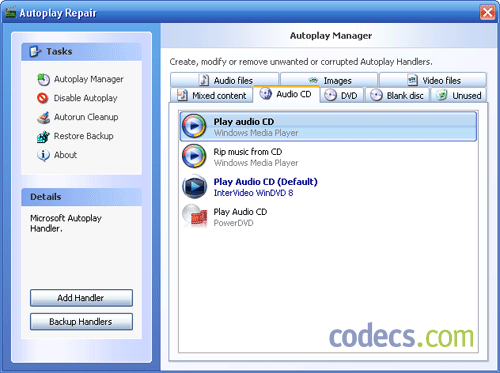This screenshot has width=500, height=373.
Task: Open the Video files tab
Action: coord(433,80)
